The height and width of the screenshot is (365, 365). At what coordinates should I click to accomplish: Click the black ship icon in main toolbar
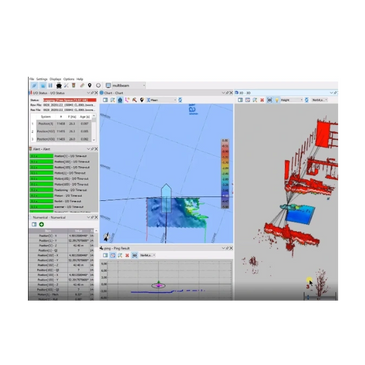click(59, 86)
